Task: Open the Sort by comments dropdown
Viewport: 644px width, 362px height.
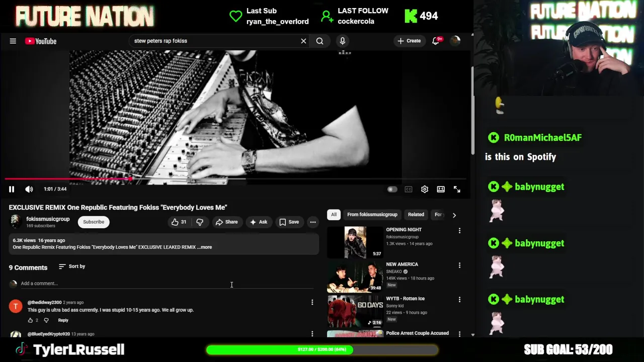Action: (72, 266)
